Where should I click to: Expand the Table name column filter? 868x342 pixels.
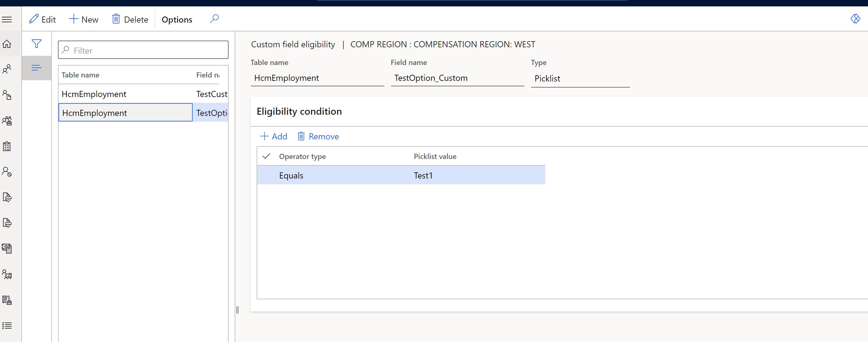[x=80, y=74]
